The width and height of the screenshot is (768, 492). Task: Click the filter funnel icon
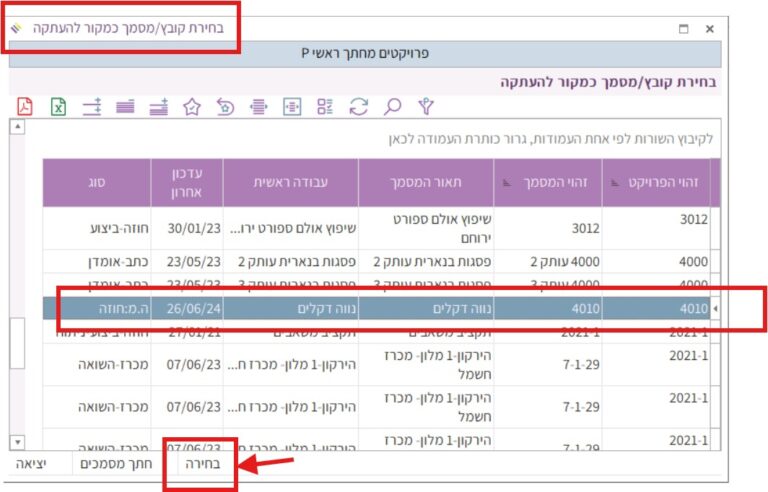coord(427,106)
